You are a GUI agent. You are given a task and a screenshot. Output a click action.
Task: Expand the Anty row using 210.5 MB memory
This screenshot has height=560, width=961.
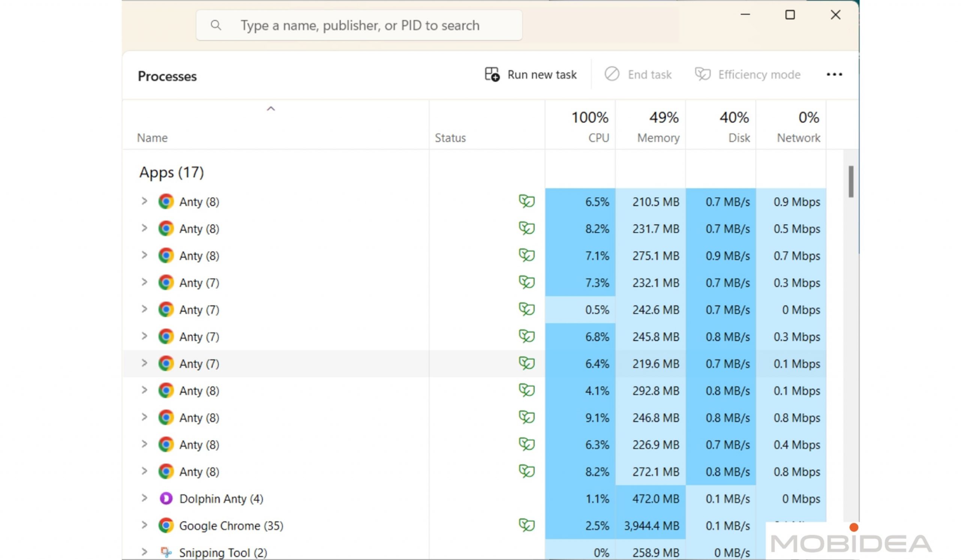point(144,201)
